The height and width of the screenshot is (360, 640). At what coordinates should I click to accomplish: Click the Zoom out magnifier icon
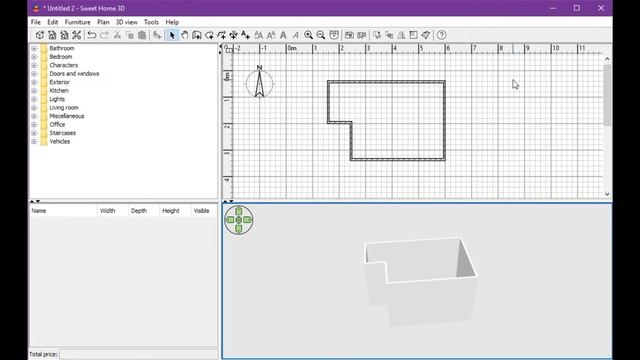pos(321,35)
